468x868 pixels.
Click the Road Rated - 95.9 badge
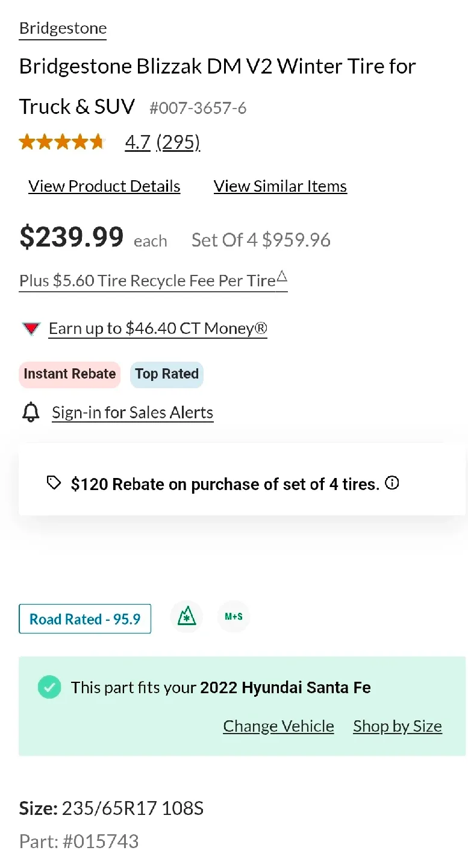[x=85, y=619]
